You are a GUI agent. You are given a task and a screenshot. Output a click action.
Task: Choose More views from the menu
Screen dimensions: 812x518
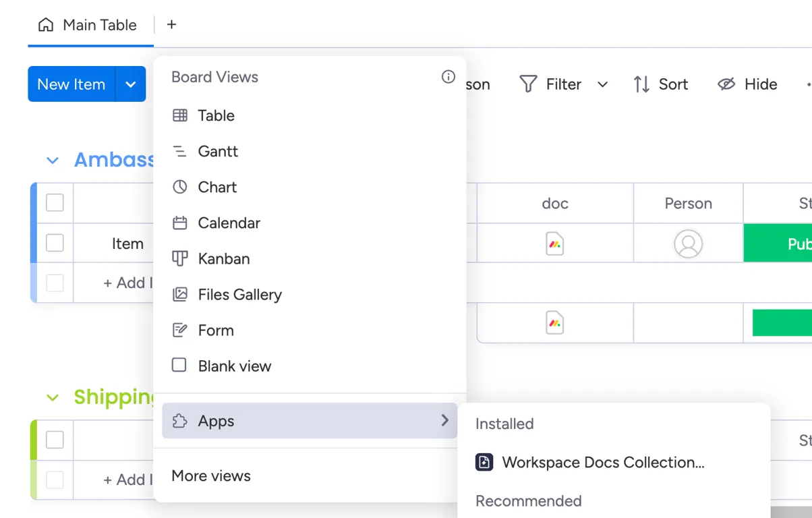(210, 476)
